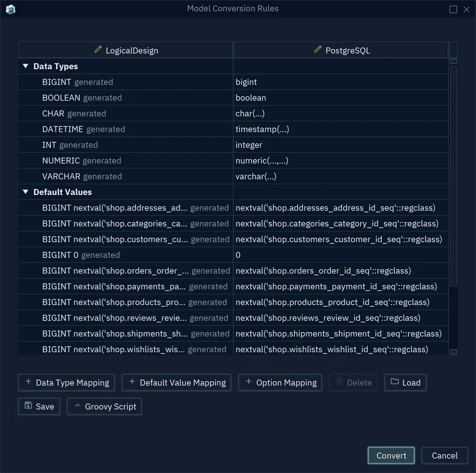Click the 'integer' PostgreSQL cell

click(x=341, y=145)
